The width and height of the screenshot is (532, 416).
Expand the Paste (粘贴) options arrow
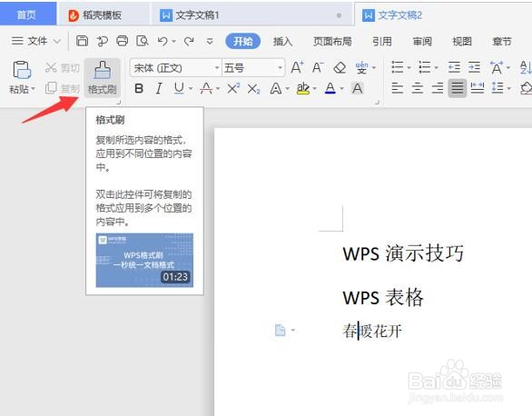[33, 89]
